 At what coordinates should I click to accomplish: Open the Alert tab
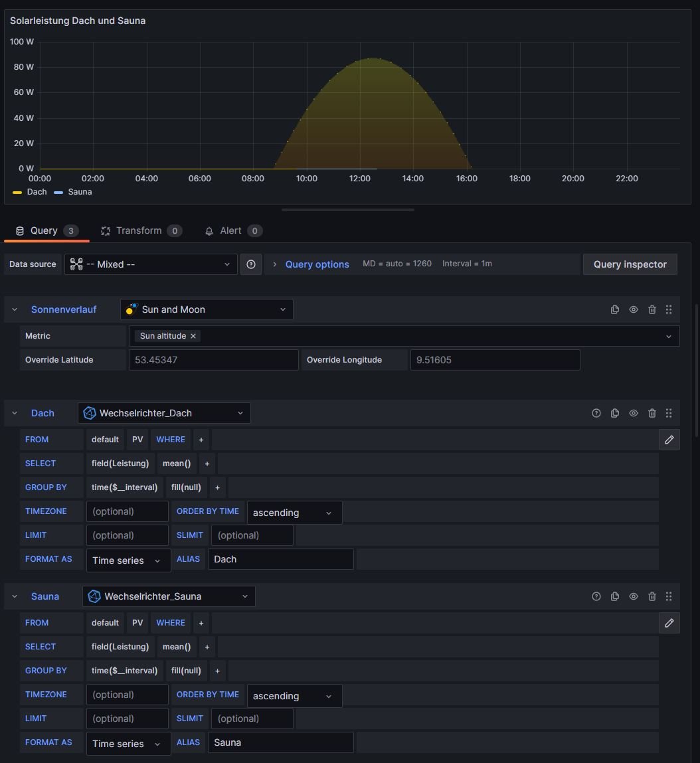(232, 230)
